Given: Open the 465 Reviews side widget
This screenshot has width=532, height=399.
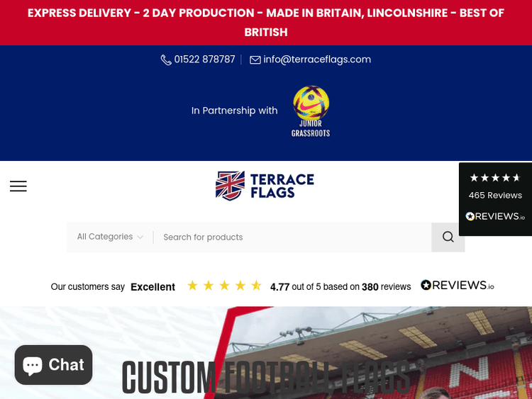Looking at the screenshot, I should [495, 199].
